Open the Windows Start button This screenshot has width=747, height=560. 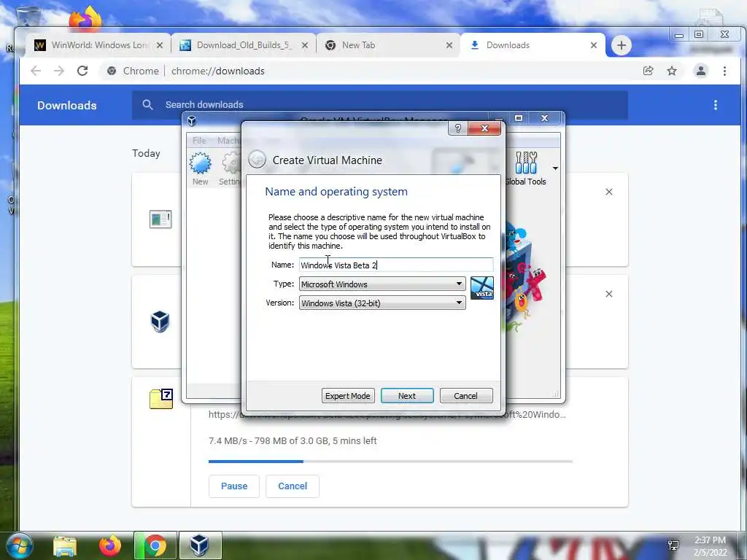[19, 545]
